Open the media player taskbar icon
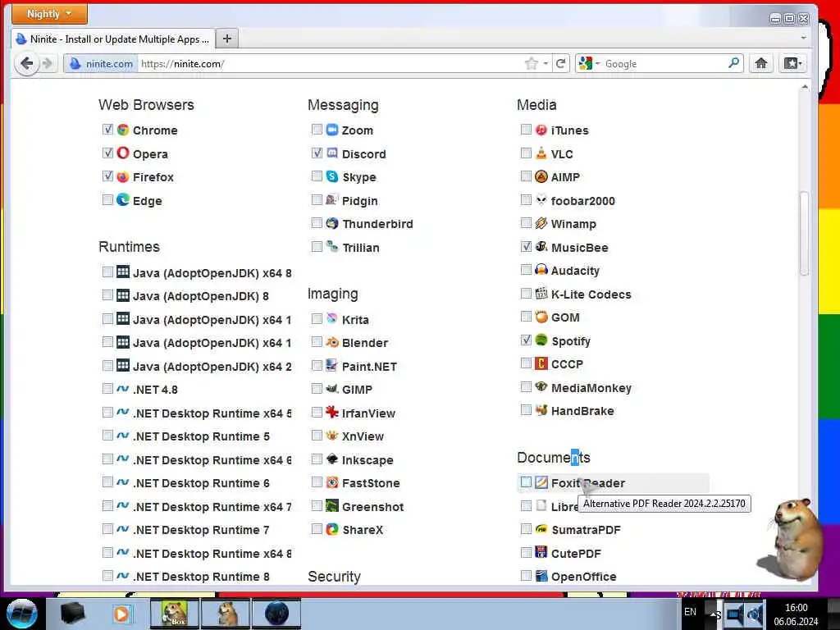The image size is (840, 630). pyautogui.click(x=121, y=614)
